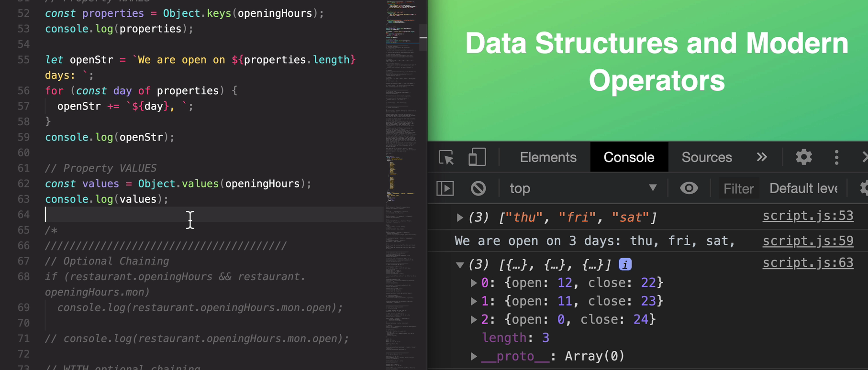
Task: Expand array item 0 with open 12
Action: (473, 283)
